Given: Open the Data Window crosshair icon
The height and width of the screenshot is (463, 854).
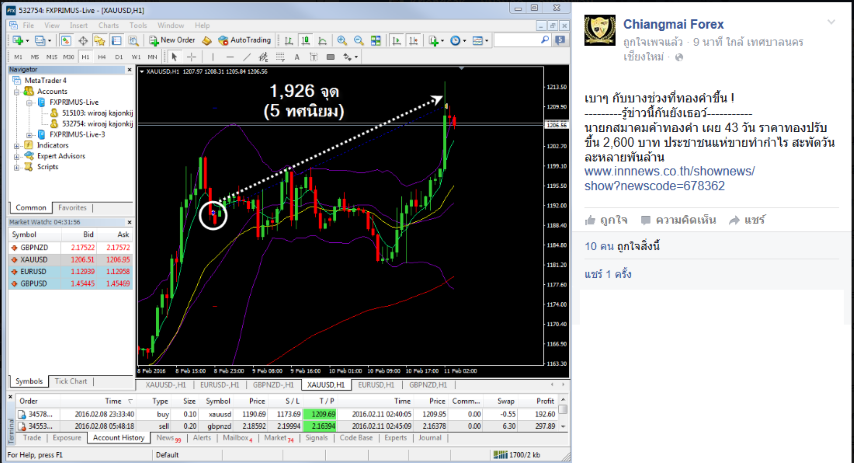Looking at the screenshot, I should pos(83,40).
